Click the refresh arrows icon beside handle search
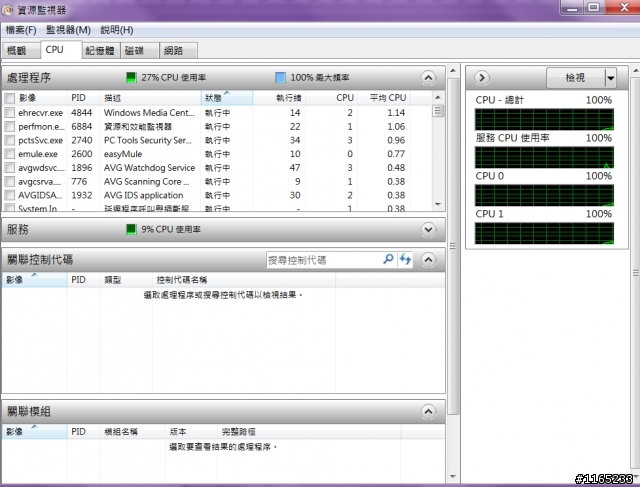The image size is (640, 487). pyautogui.click(x=405, y=259)
